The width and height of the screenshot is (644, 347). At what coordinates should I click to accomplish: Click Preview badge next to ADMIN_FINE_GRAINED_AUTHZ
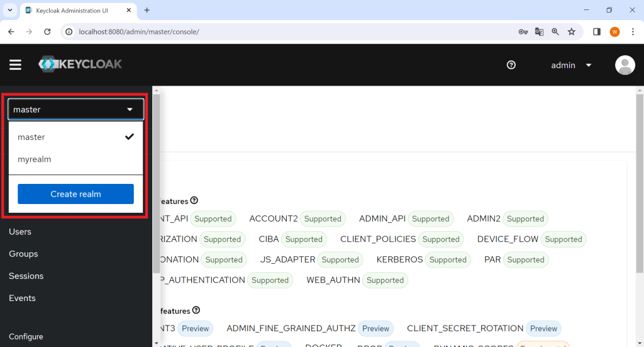[376, 329]
